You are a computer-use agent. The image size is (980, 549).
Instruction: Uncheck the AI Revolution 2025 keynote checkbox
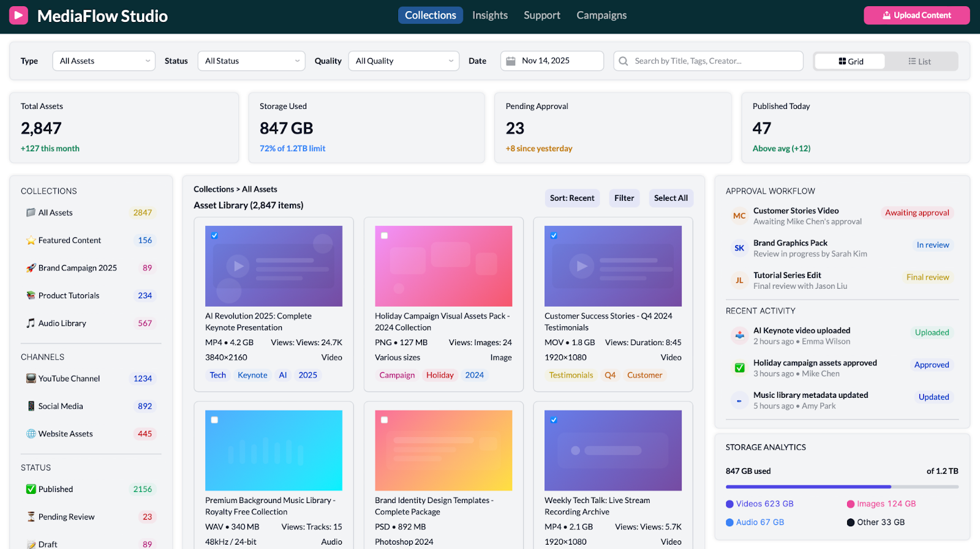[214, 236]
